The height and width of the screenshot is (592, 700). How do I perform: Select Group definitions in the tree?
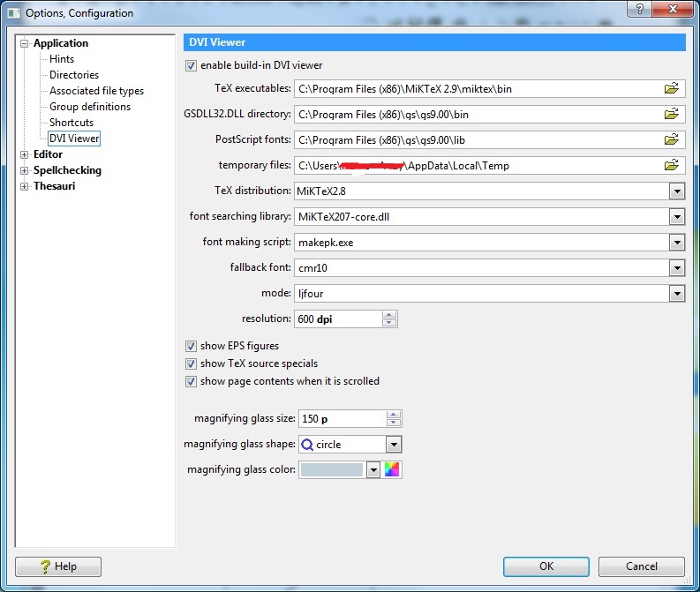[90, 107]
